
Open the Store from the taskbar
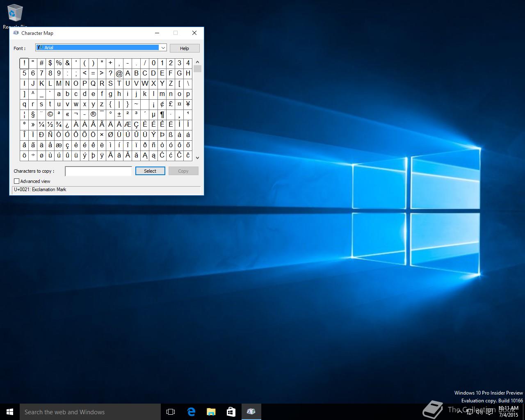pyautogui.click(x=231, y=412)
